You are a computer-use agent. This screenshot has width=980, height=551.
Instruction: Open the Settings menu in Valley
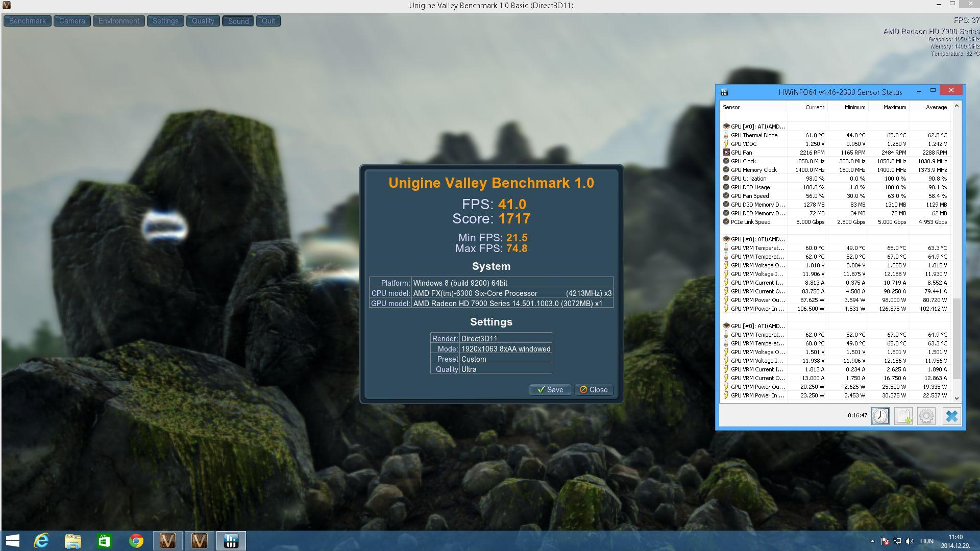point(165,21)
